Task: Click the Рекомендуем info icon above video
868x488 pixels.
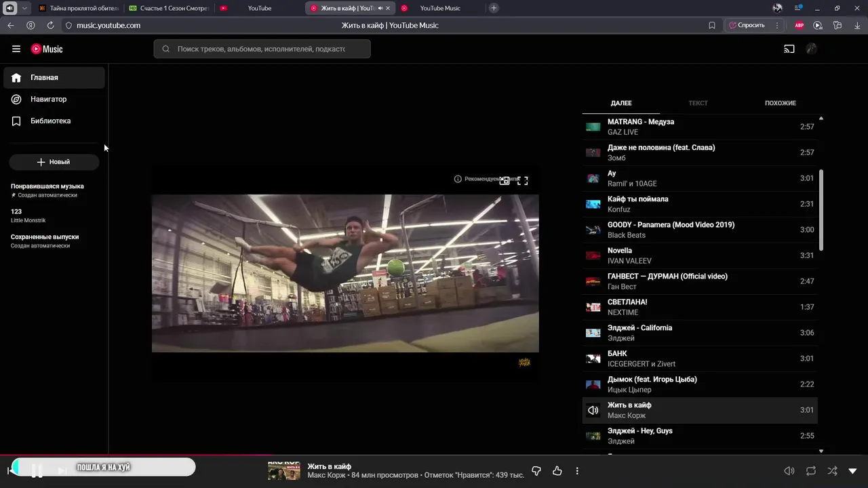Action: (x=458, y=179)
